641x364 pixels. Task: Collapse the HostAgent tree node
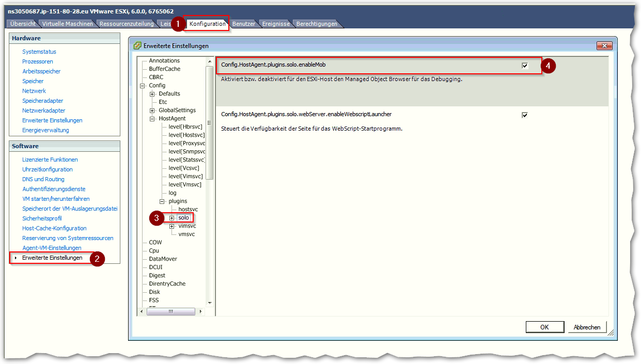152,119
